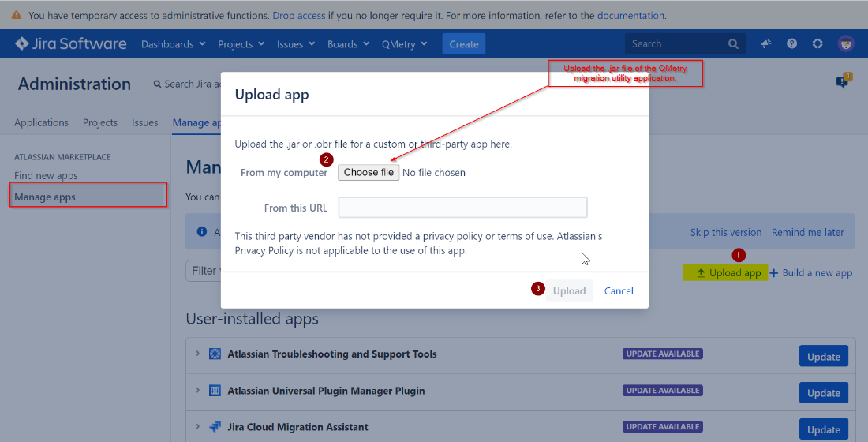Click the feedback speech bubble icon

(844, 81)
